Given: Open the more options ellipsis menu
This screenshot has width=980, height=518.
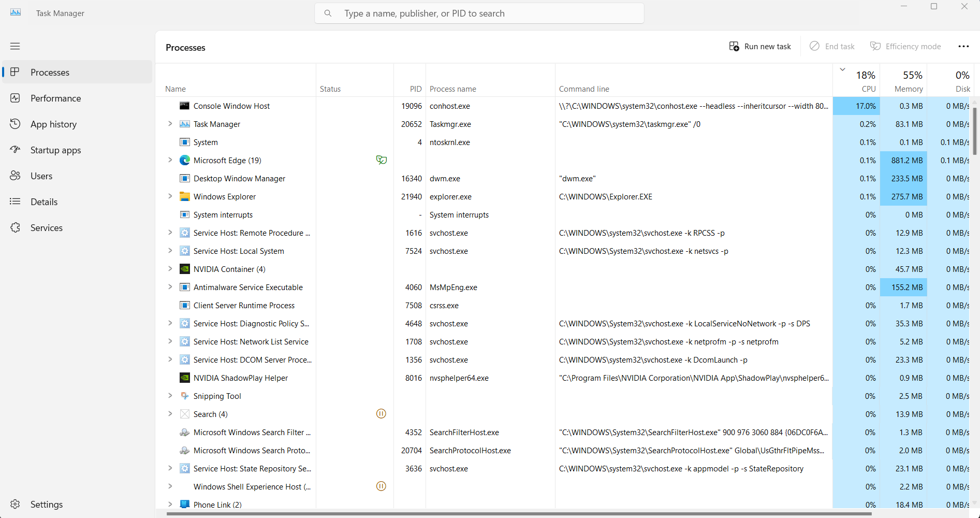Looking at the screenshot, I should pos(963,47).
